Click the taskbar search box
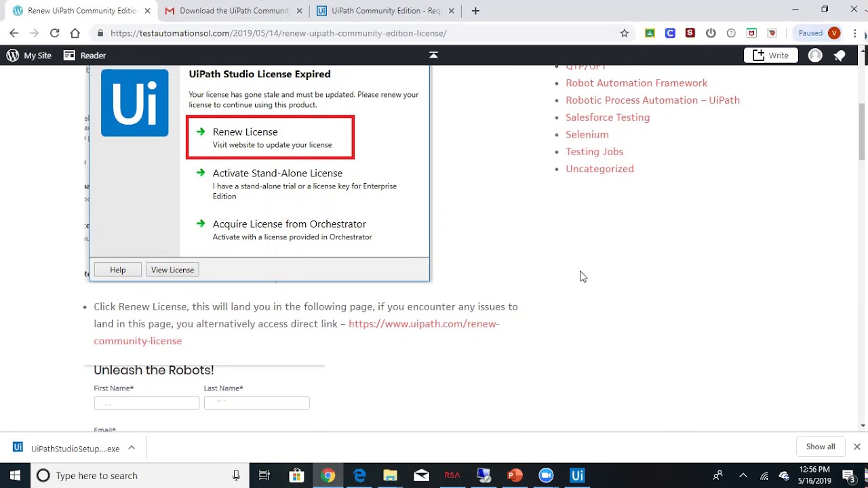Viewport: 868px width, 488px height. click(139, 475)
